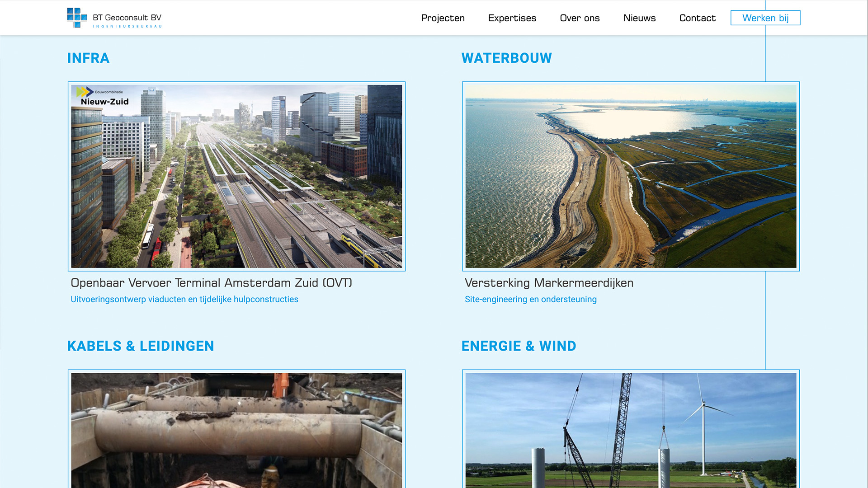Open the ENERGIE & WIND heading

519,346
